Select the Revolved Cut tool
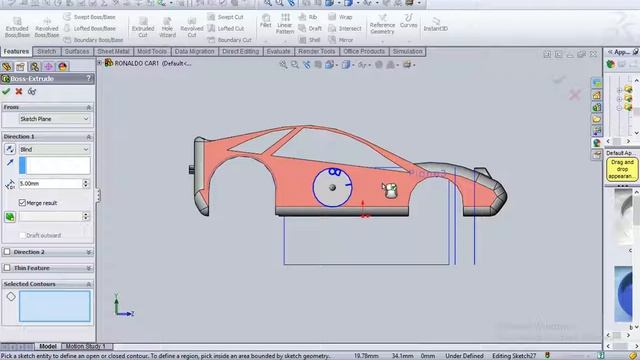Viewport: 640px width, 360px height. tap(192, 27)
